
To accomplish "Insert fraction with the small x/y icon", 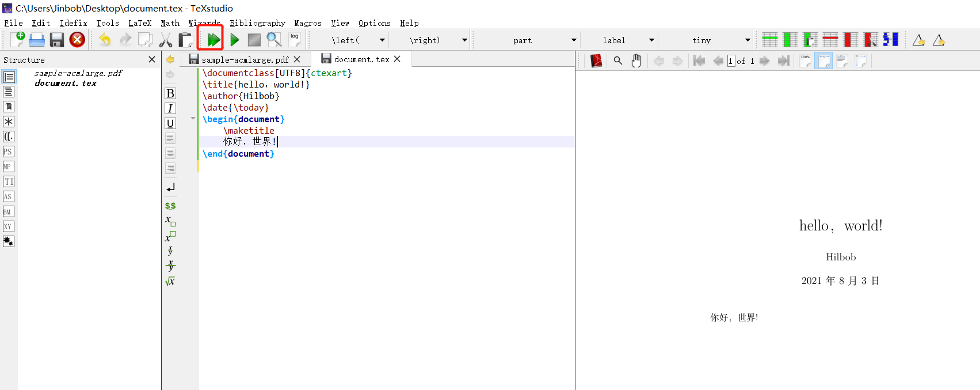I will pyautogui.click(x=170, y=251).
